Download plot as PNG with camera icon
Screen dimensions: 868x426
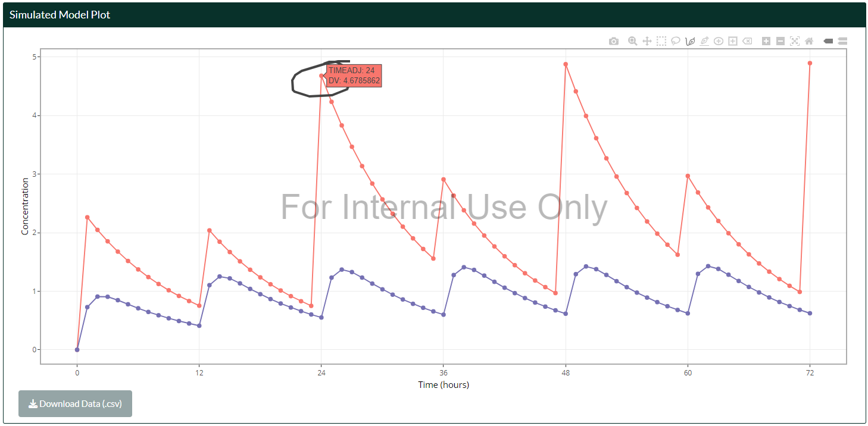coord(614,41)
